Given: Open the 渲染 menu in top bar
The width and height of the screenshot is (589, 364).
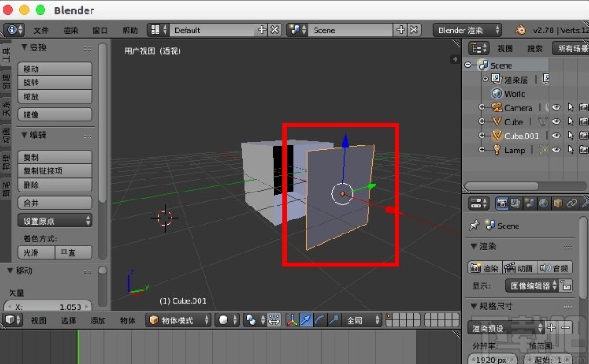Looking at the screenshot, I should tap(71, 30).
